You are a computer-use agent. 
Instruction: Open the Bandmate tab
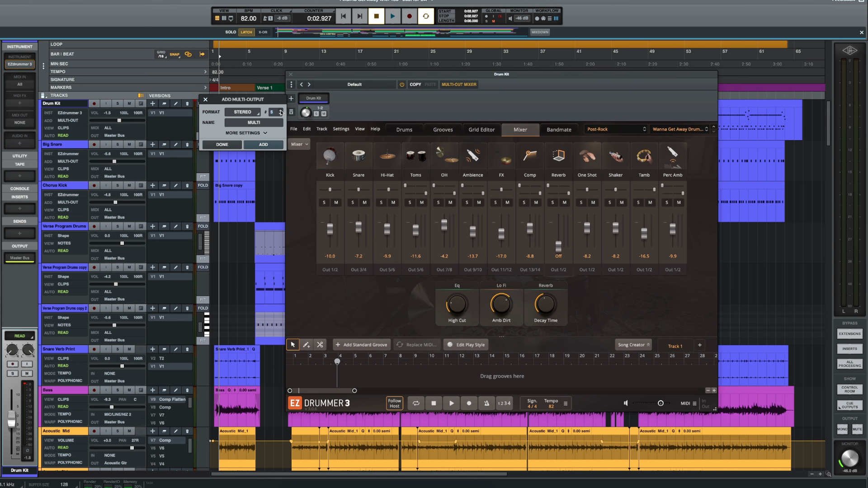pos(559,130)
